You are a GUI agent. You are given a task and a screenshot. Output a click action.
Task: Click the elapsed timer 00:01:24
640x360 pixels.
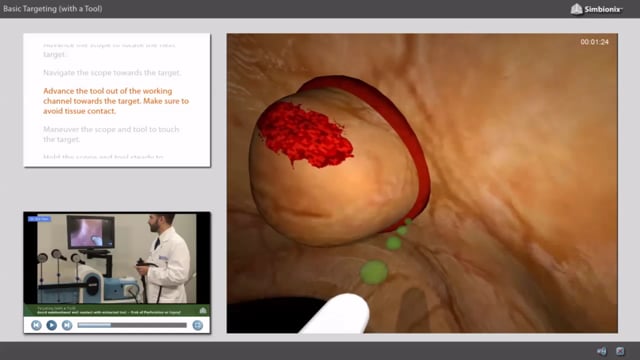coord(594,42)
